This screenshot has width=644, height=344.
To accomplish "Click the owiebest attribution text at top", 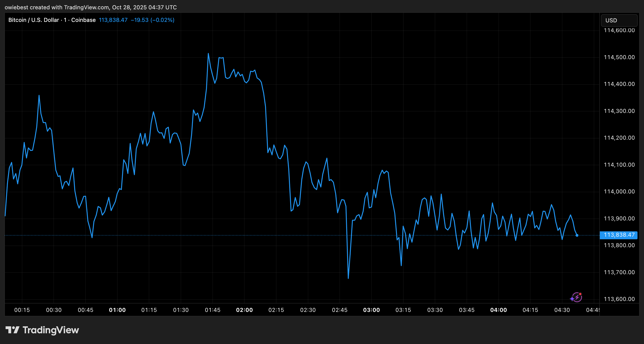I will (x=16, y=7).
